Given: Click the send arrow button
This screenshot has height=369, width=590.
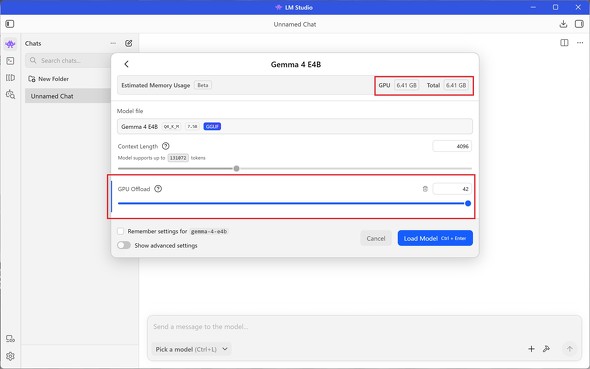Looking at the screenshot, I should 570,349.
